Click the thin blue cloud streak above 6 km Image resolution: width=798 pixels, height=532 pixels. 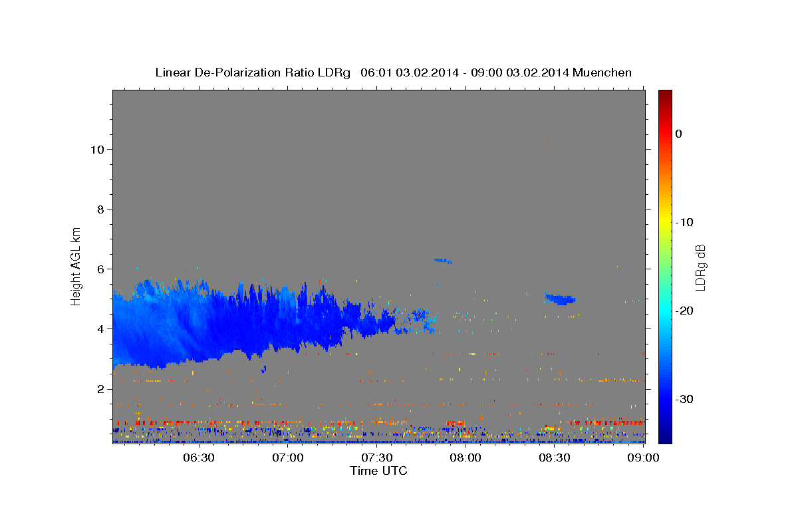[443, 261]
